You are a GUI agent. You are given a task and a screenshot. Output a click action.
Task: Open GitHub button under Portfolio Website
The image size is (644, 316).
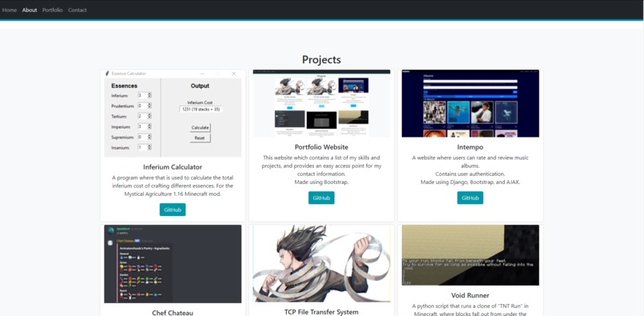click(x=321, y=198)
